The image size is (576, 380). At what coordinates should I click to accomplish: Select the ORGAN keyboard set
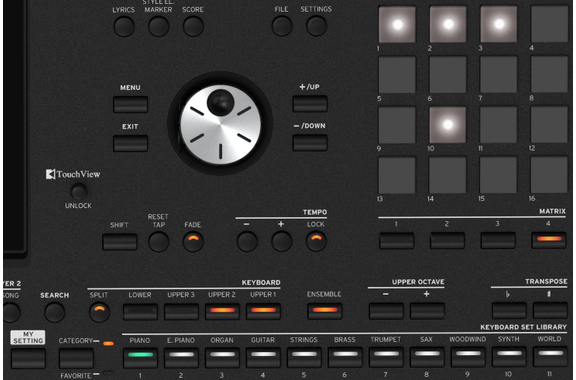coord(222,358)
